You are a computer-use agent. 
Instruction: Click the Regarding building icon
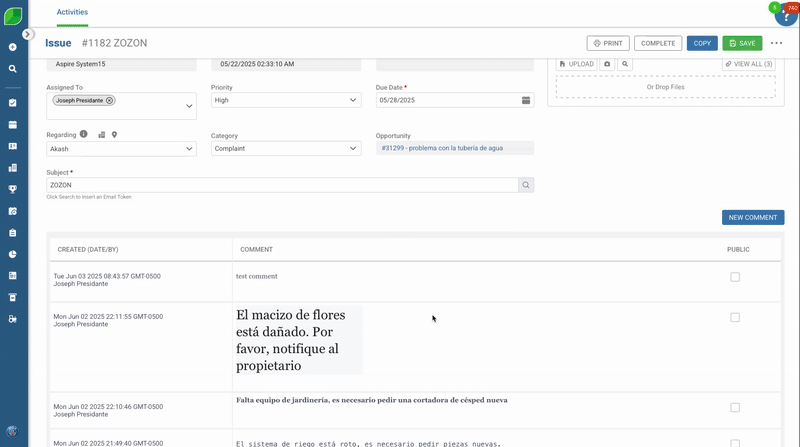point(102,135)
